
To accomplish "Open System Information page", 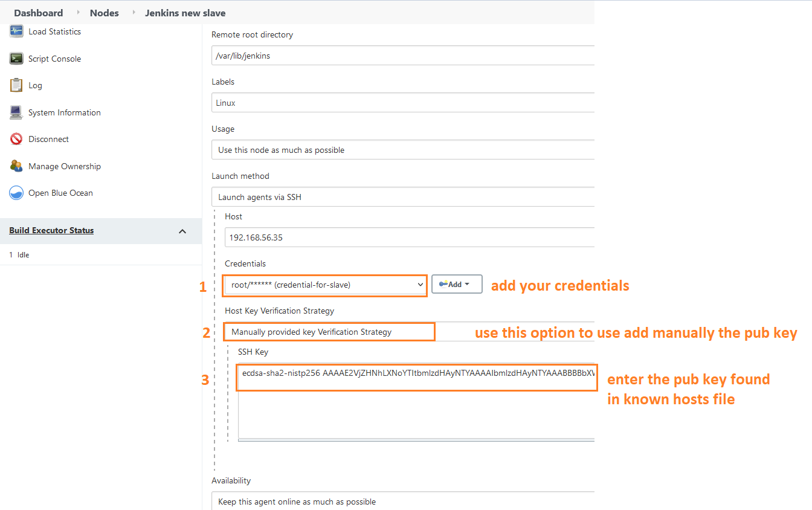I will point(65,112).
